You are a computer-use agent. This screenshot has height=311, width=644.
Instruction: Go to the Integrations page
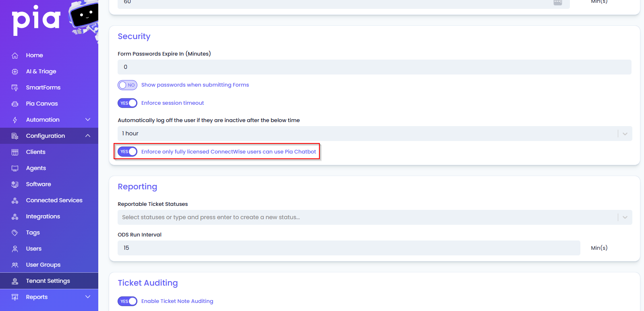[x=49, y=216]
